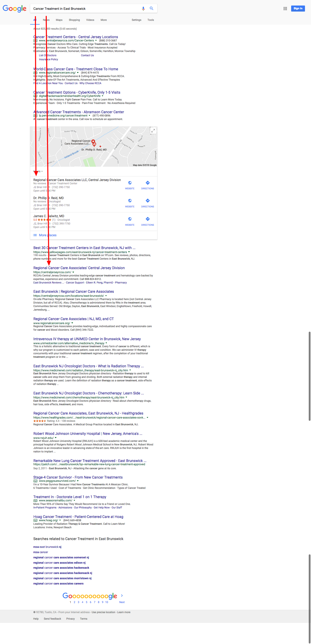Image resolution: width=311 pixels, height=644 pixels.
Task: Open website for Regional Cancer Care Associates LLC
Action: point(130,185)
